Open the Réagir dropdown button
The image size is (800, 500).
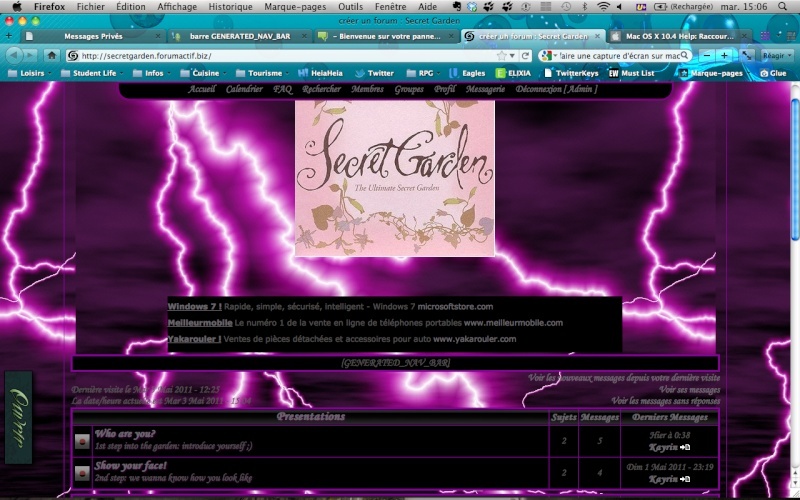coord(777,55)
